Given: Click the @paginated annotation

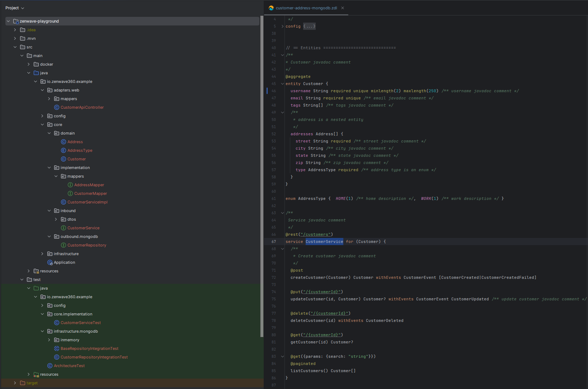Looking at the screenshot, I should click(303, 364).
